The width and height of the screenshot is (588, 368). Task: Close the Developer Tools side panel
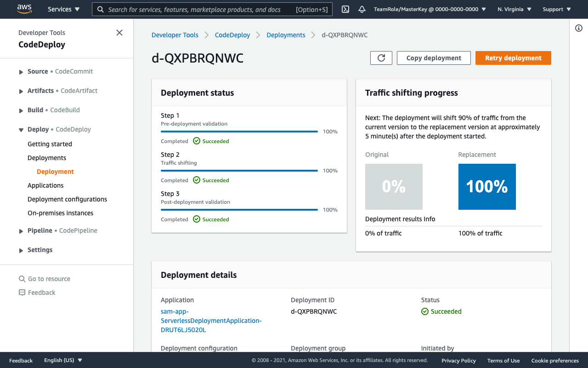tap(119, 33)
